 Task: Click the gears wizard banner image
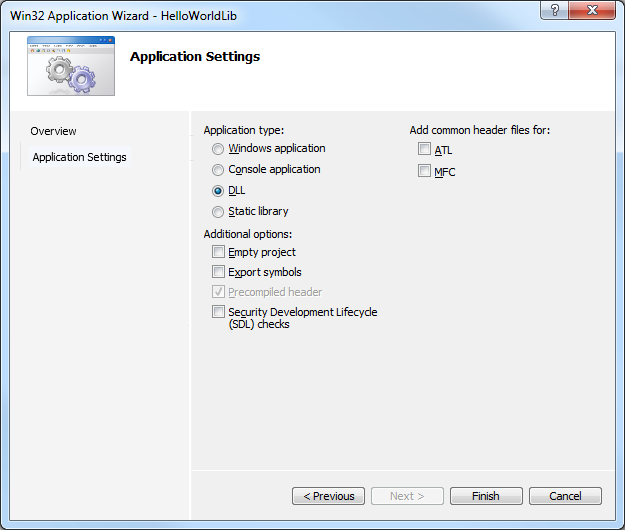pos(70,66)
